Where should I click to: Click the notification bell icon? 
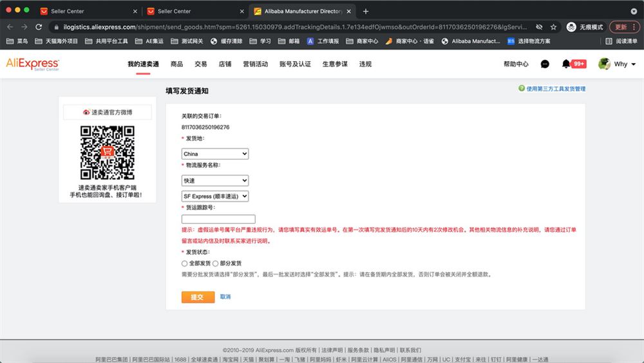click(566, 64)
